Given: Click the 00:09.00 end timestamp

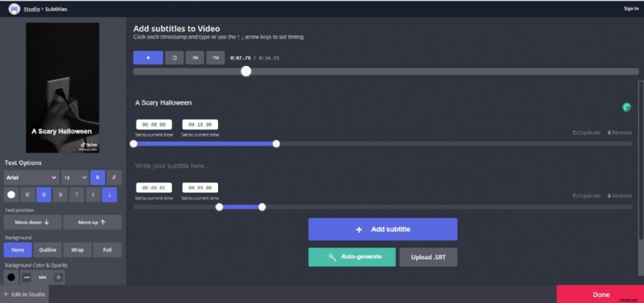Looking at the screenshot, I should pyautogui.click(x=200, y=188).
